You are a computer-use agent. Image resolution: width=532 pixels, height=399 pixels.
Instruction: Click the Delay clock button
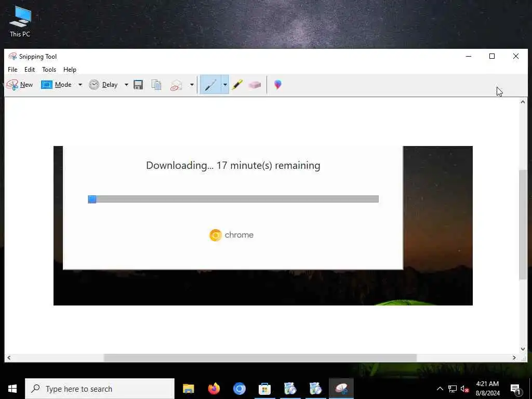point(103,85)
